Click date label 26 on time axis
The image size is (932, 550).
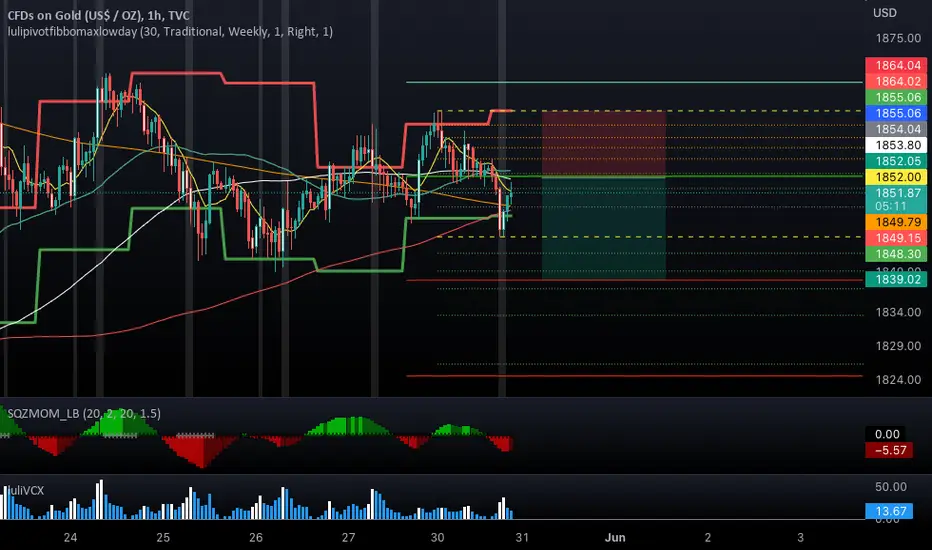pyautogui.click(x=256, y=538)
